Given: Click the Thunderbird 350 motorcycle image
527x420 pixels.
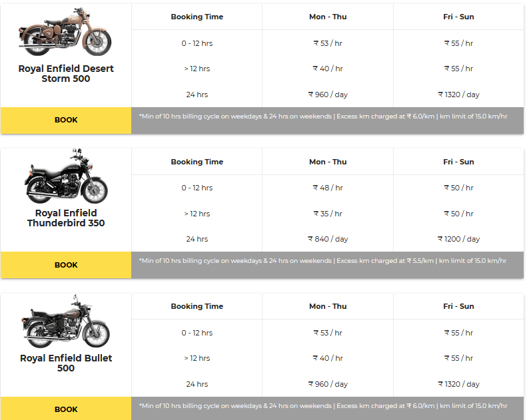Looking at the screenshot, I should [x=65, y=176].
